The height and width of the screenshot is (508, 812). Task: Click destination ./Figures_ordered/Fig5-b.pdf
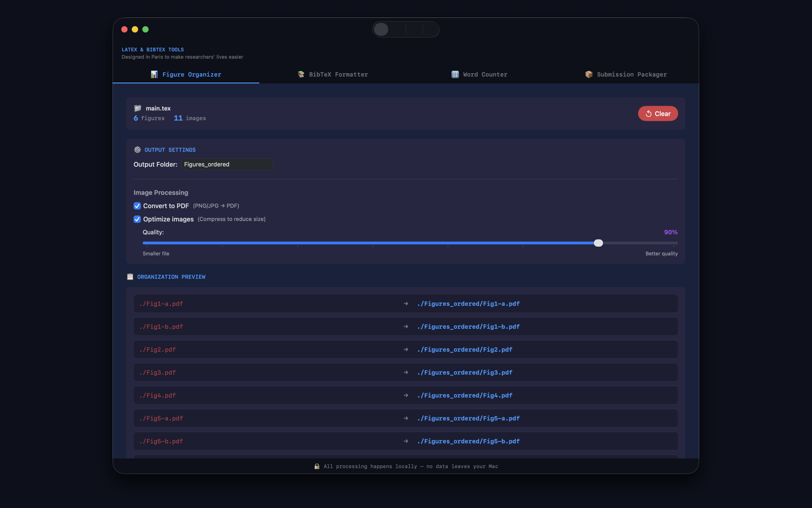(x=468, y=441)
